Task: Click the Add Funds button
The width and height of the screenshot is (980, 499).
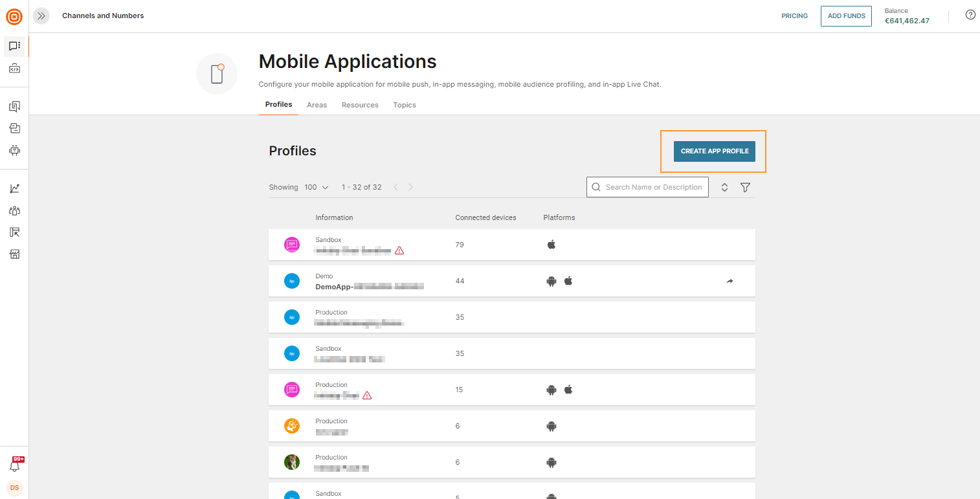Action: [846, 16]
